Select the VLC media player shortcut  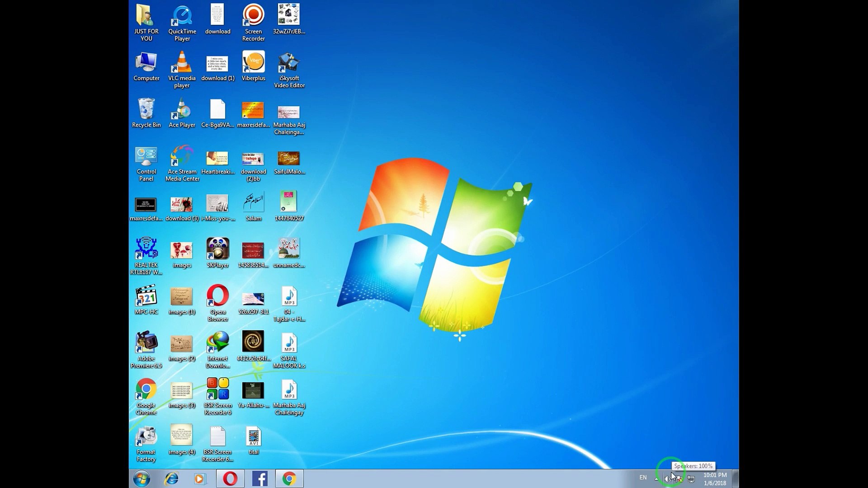pos(182,69)
